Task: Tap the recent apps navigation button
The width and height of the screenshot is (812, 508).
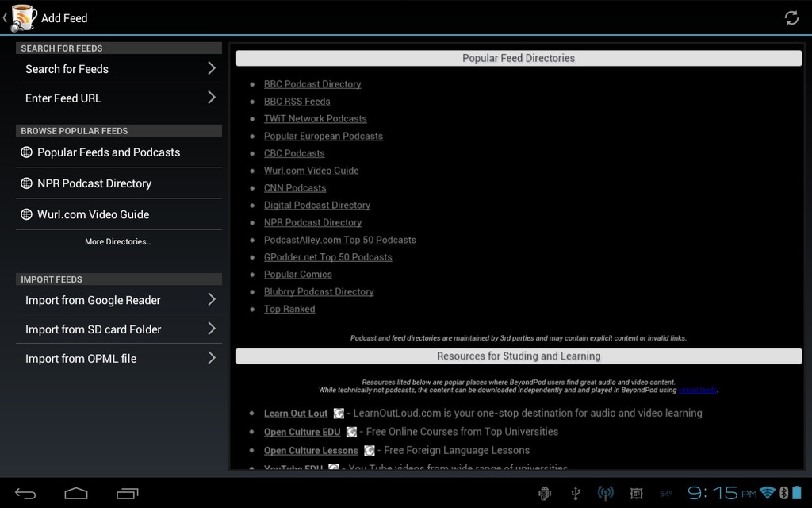Action: coord(128,494)
